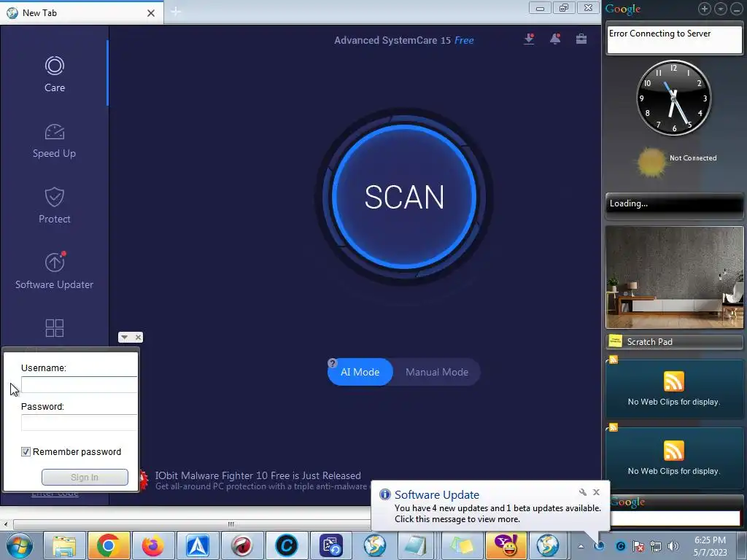Screen dimensions: 747x560
Task: Open Firefox from the taskbar
Action: coord(153,545)
